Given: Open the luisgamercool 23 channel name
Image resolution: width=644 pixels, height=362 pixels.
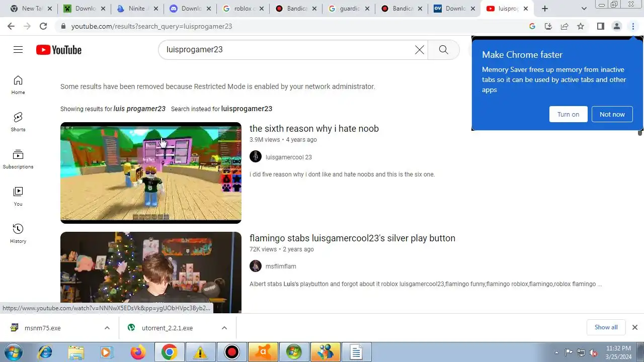Looking at the screenshot, I should [x=289, y=157].
